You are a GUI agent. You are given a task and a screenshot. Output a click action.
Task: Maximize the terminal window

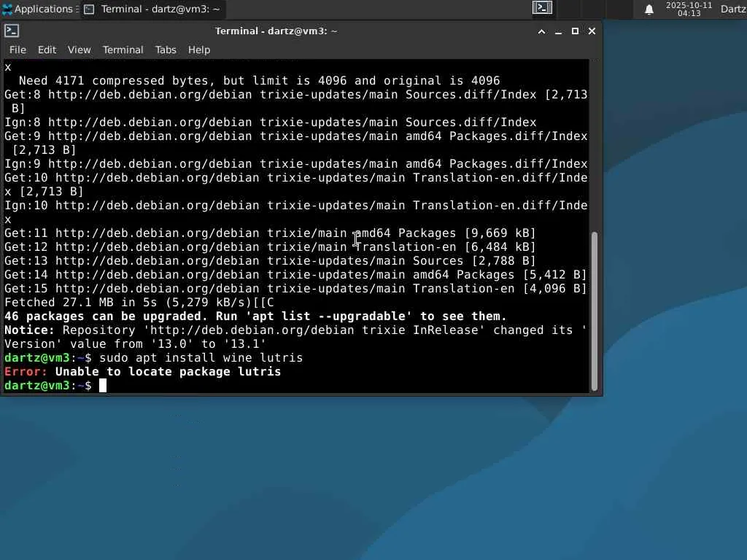(x=575, y=31)
